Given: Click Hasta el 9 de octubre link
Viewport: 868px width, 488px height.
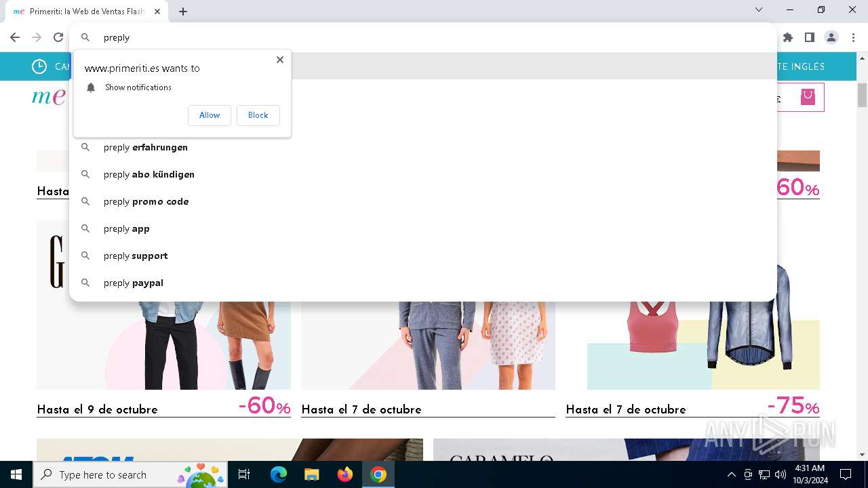Looking at the screenshot, I should tap(97, 409).
